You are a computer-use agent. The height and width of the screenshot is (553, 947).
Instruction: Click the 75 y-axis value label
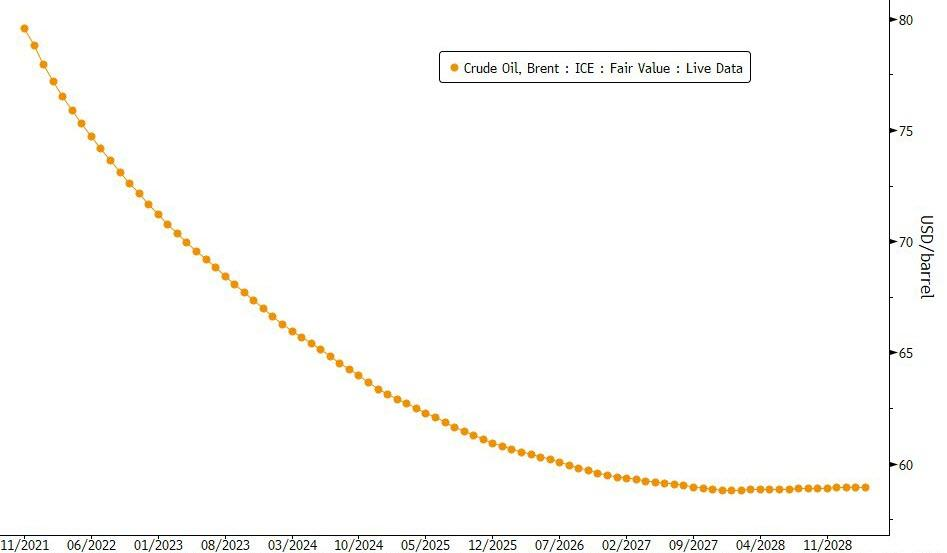[x=905, y=131]
